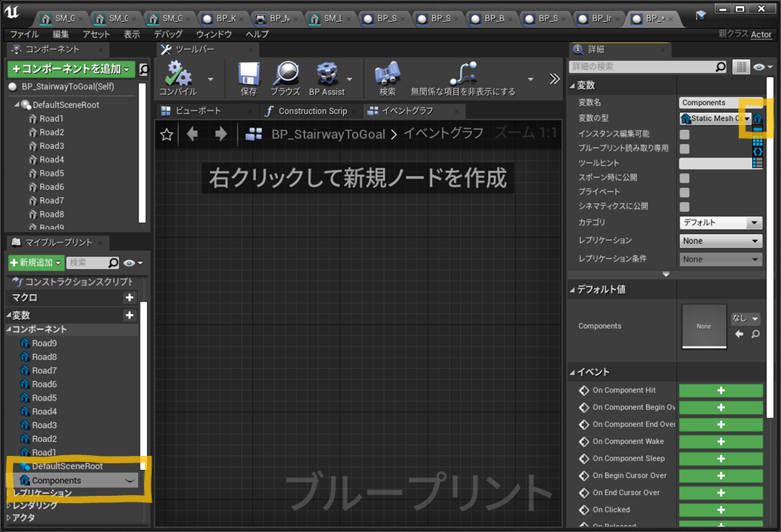781x532 pixels.
Task: Click the Compile (コンパイル) toolbar icon
Action: (x=178, y=74)
